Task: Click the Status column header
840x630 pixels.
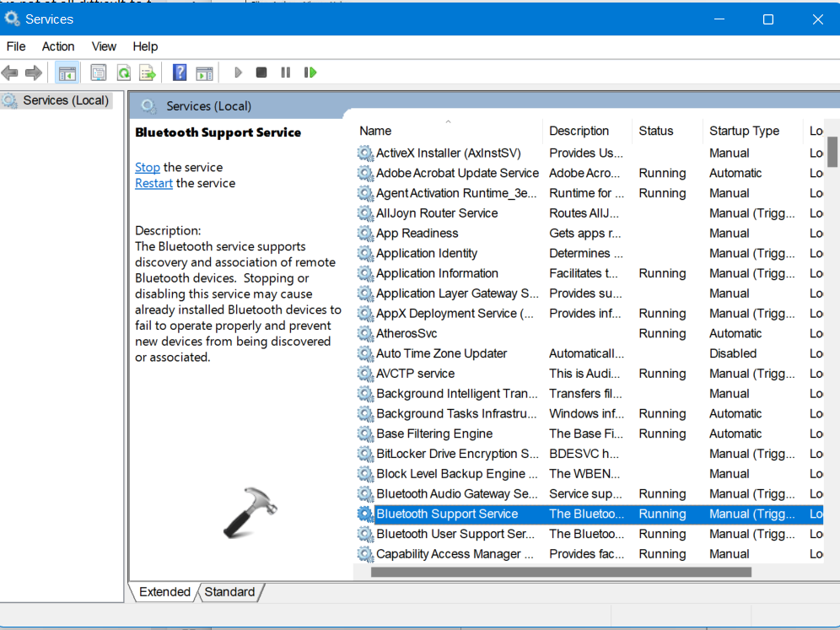Action: [656, 131]
